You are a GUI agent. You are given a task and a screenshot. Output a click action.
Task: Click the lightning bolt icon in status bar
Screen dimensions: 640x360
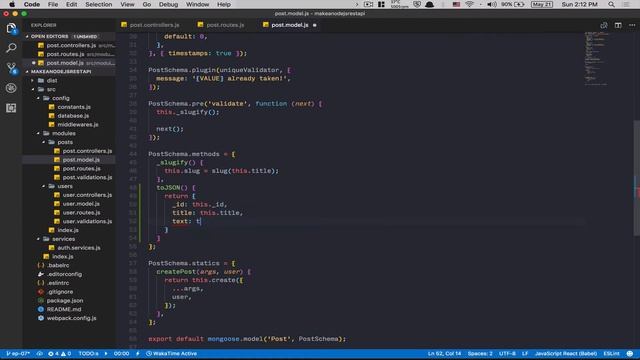click(138, 353)
